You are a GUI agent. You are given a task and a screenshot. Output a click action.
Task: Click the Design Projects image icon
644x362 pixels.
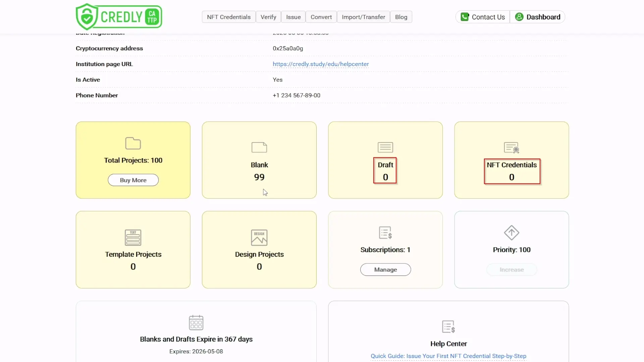(259, 238)
